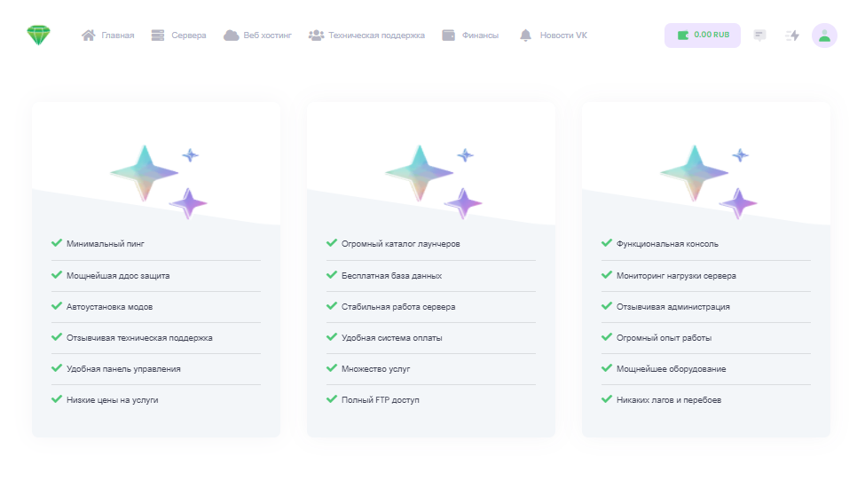Viewport: 865px width, 504px height.
Task: Click the Полный FTP доступ list item
Action: pos(380,400)
